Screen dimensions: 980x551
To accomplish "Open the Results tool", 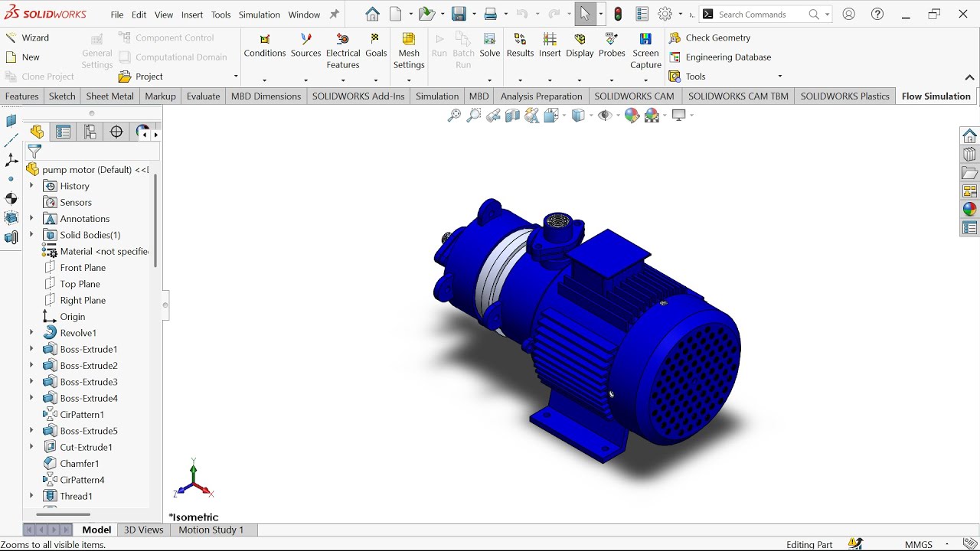I will coord(520,46).
